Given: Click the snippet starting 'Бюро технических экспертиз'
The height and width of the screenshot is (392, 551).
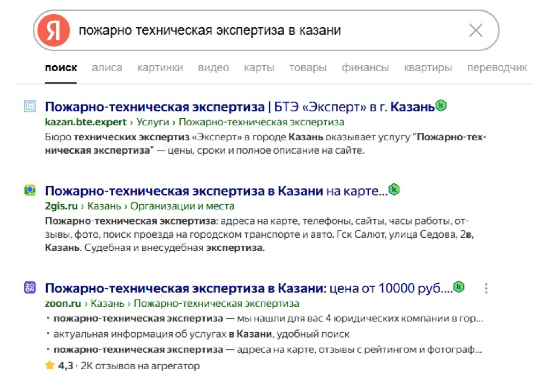Looking at the screenshot, I should pos(265,144).
